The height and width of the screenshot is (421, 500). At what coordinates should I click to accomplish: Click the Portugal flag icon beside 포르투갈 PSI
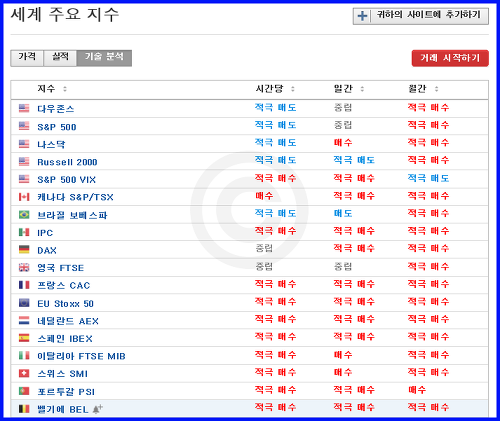(x=24, y=391)
